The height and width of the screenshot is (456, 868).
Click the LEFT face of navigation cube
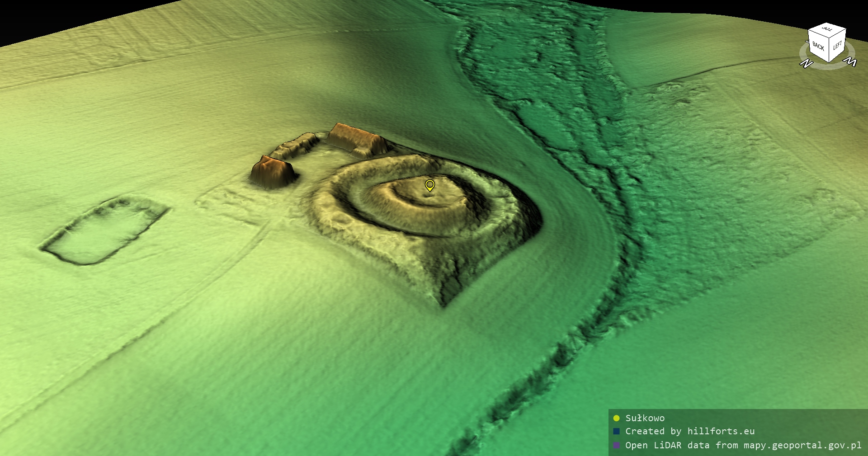pyautogui.click(x=837, y=46)
